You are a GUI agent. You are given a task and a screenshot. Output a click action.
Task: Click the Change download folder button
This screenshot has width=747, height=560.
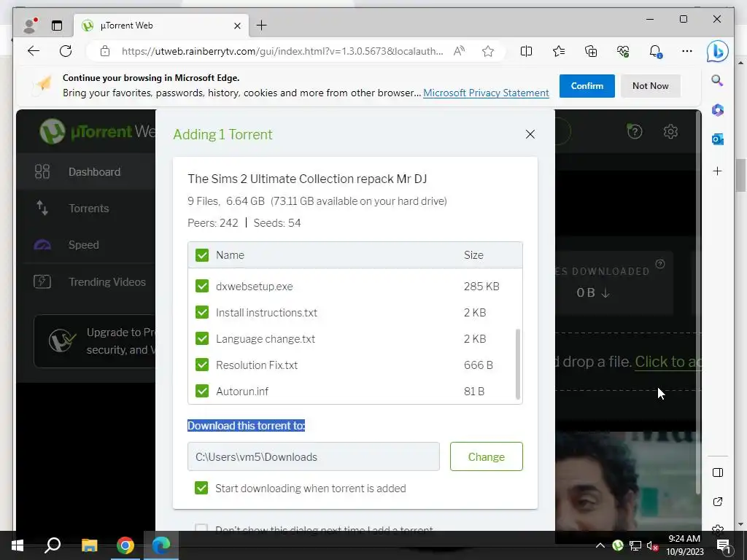click(x=487, y=456)
